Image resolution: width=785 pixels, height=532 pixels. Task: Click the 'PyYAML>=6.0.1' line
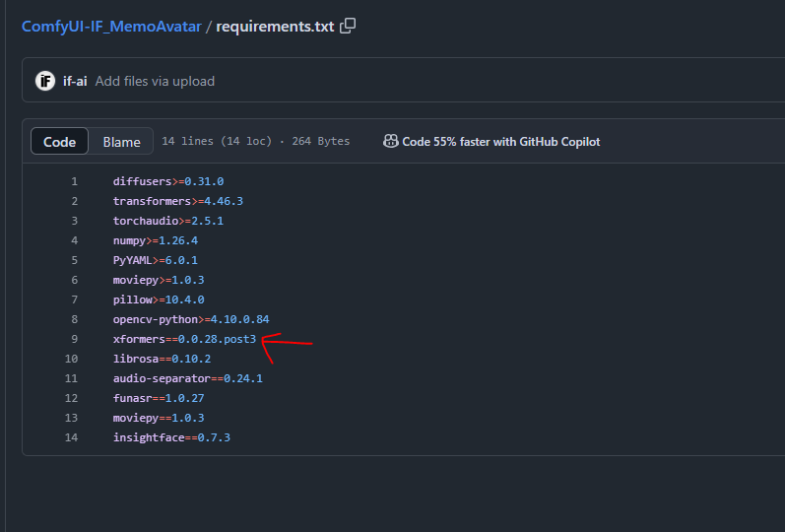click(156, 260)
